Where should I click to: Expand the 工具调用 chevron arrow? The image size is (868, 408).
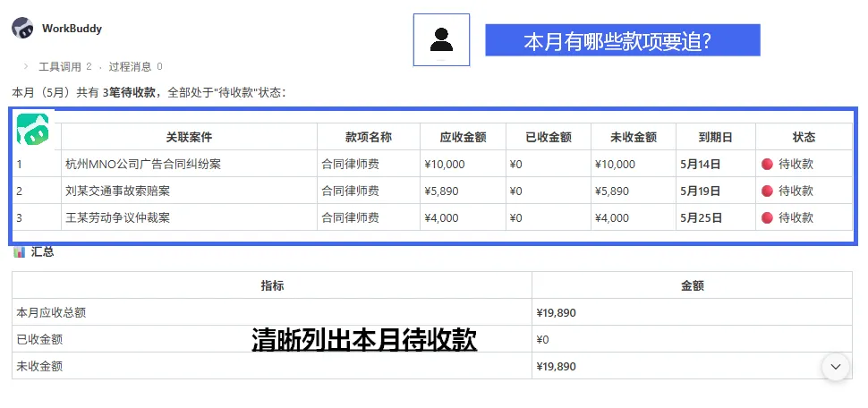tap(26, 66)
